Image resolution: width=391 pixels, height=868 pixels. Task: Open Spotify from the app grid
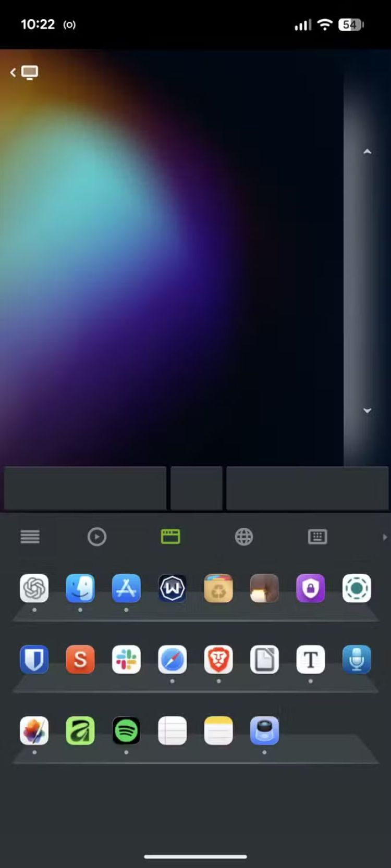[x=126, y=731]
